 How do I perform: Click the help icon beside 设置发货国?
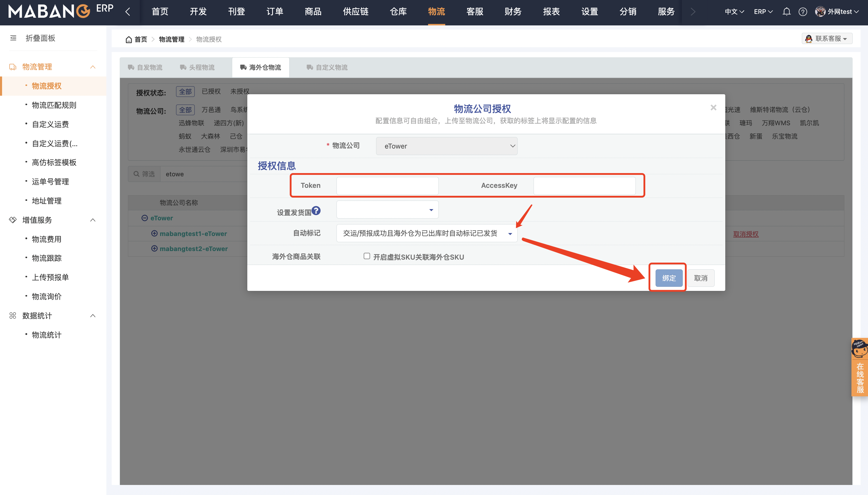pos(316,211)
